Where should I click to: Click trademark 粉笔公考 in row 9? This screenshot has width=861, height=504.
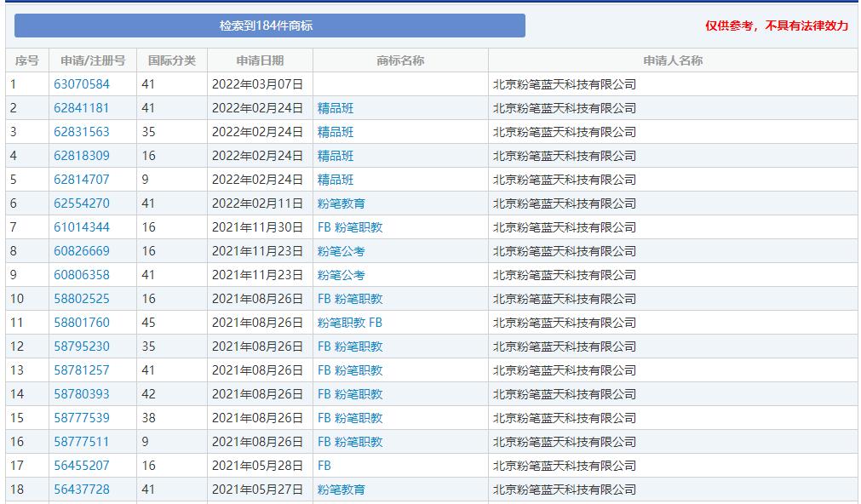342,275
